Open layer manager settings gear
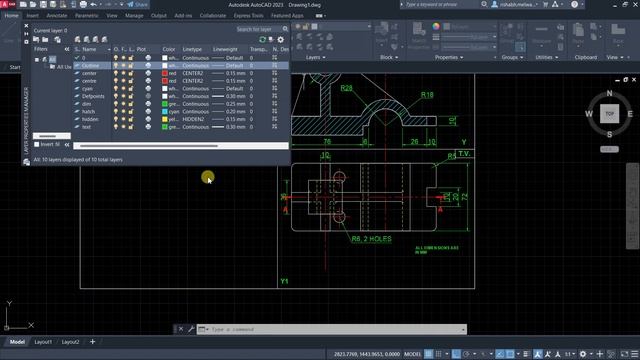 [x=280, y=40]
